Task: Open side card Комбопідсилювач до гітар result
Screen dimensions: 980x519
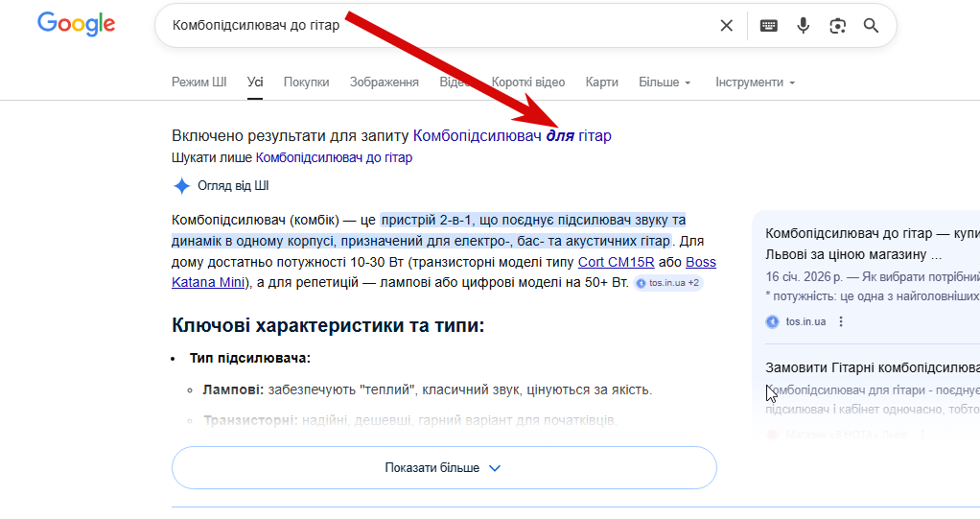Action: point(873,244)
